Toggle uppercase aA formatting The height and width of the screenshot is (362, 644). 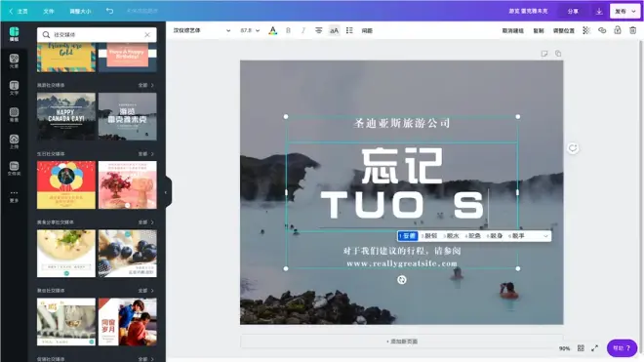point(335,30)
